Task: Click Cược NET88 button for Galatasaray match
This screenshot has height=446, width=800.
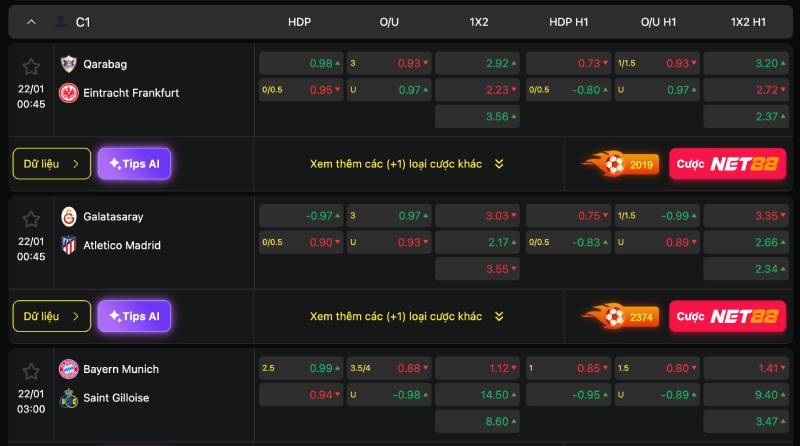Action: (728, 316)
